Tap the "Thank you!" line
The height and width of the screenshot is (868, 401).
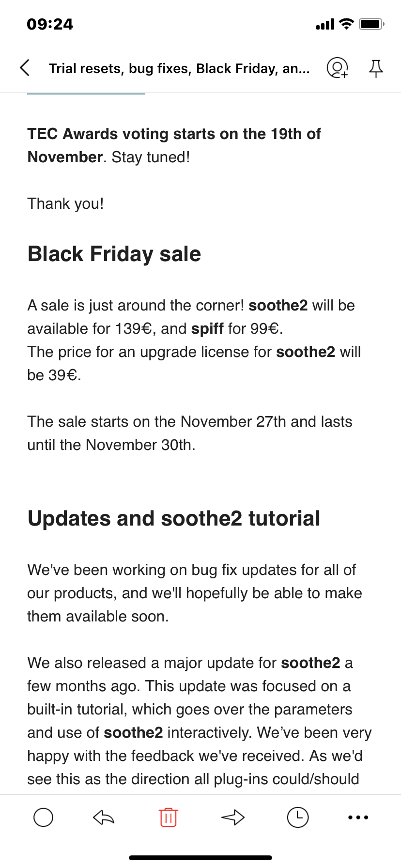click(x=65, y=203)
